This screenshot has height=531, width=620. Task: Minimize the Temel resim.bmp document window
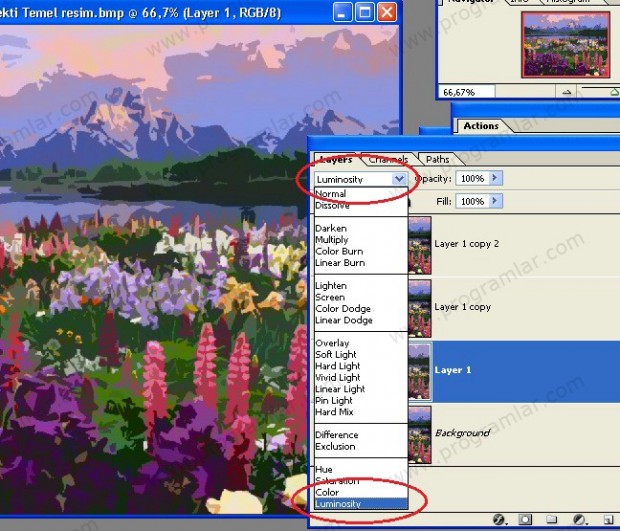pyautogui.click(x=342, y=12)
